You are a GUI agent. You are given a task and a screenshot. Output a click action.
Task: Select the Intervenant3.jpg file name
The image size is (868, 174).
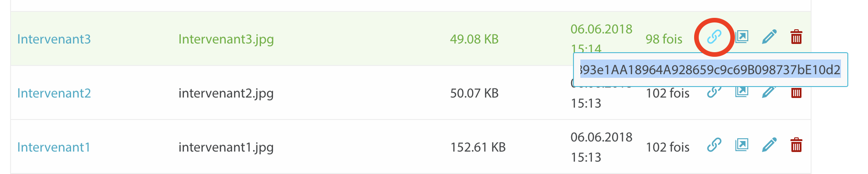(226, 40)
